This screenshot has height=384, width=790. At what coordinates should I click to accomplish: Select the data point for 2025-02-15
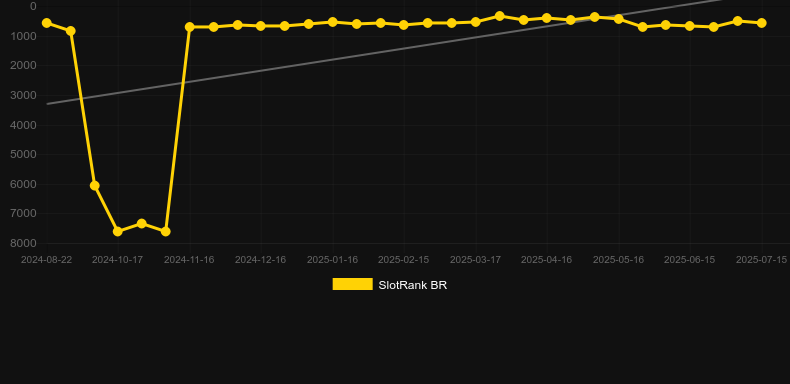click(404, 25)
